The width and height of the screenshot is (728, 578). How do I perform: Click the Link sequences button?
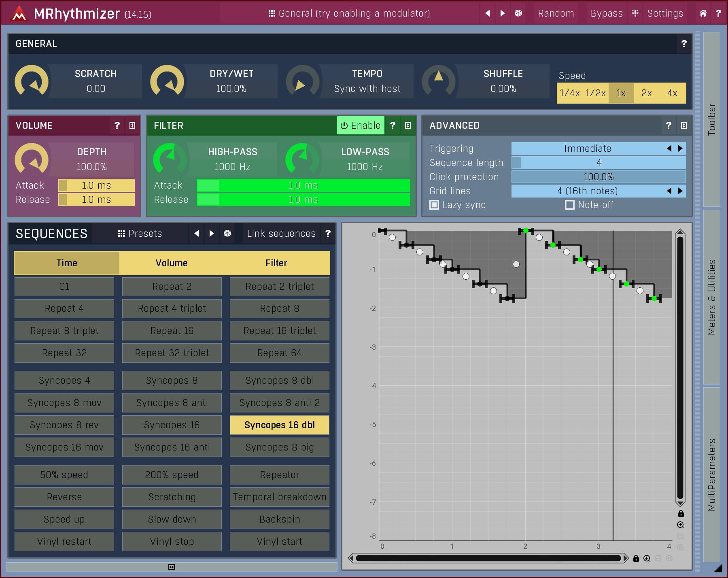tap(281, 234)
